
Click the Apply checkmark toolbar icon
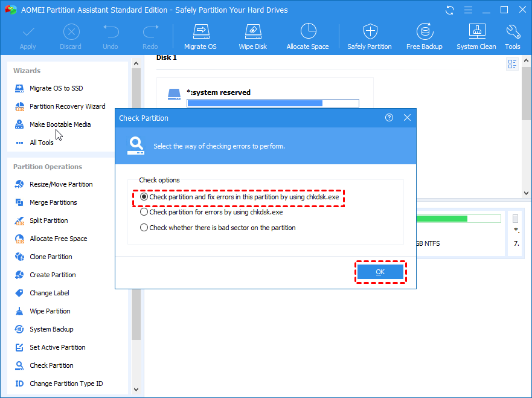28,33
